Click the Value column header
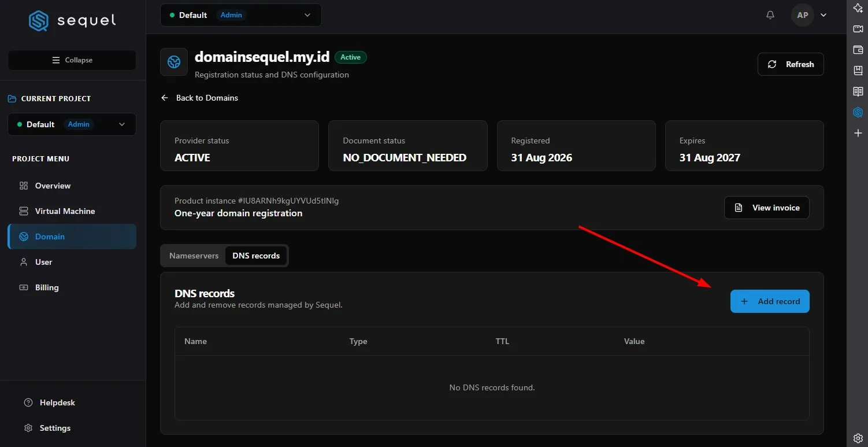The image size is (868, 447). 634,341
